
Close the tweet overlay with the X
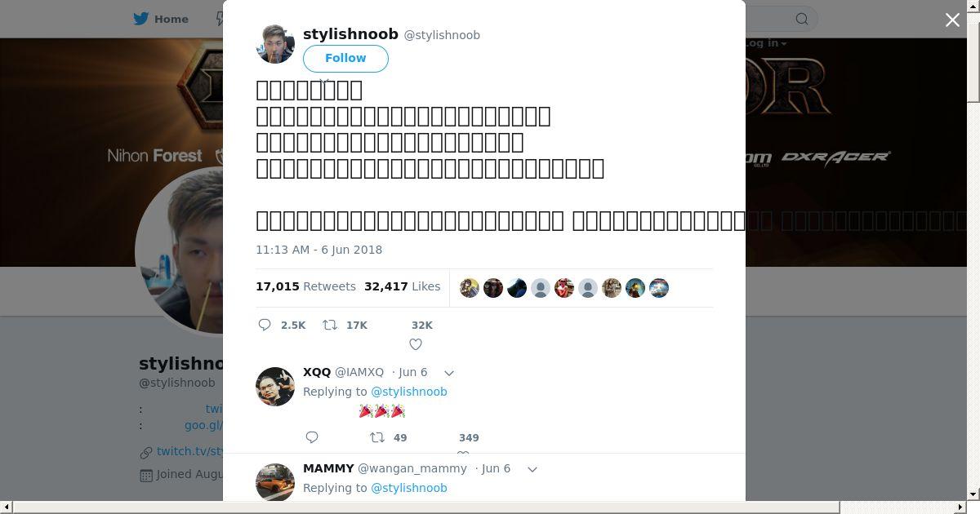pos(952,20)
